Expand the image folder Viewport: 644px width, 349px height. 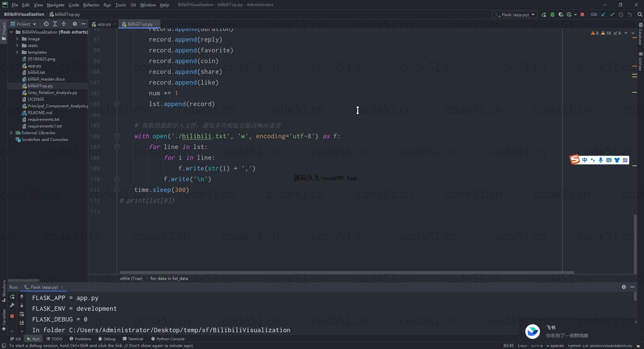[x=17, y=39]
